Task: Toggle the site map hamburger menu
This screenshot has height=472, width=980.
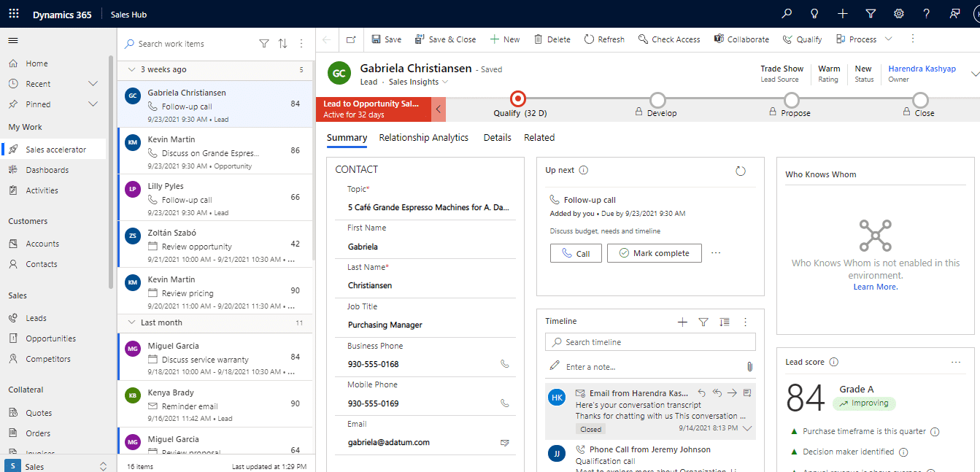Action: pyautogui.click(x=13, y=40)
